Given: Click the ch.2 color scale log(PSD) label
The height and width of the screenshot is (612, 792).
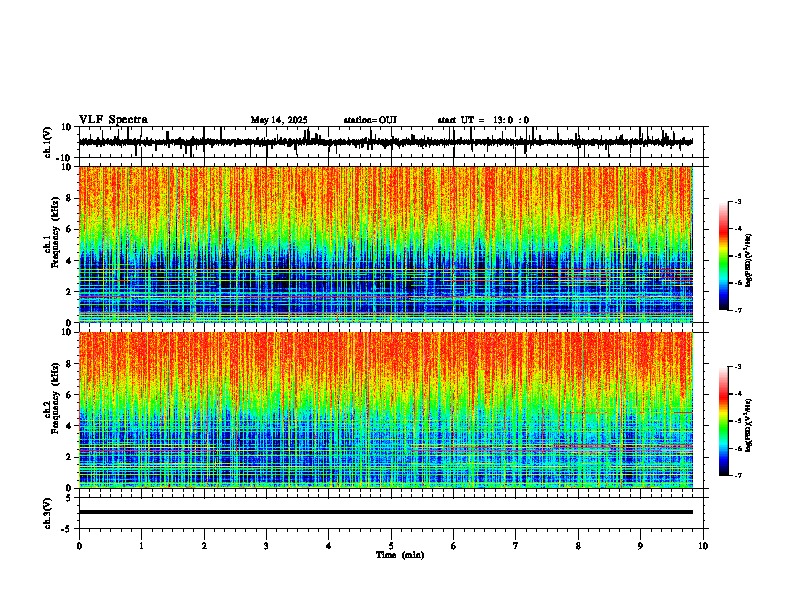Looking at the screenshot, I should 749,425.
